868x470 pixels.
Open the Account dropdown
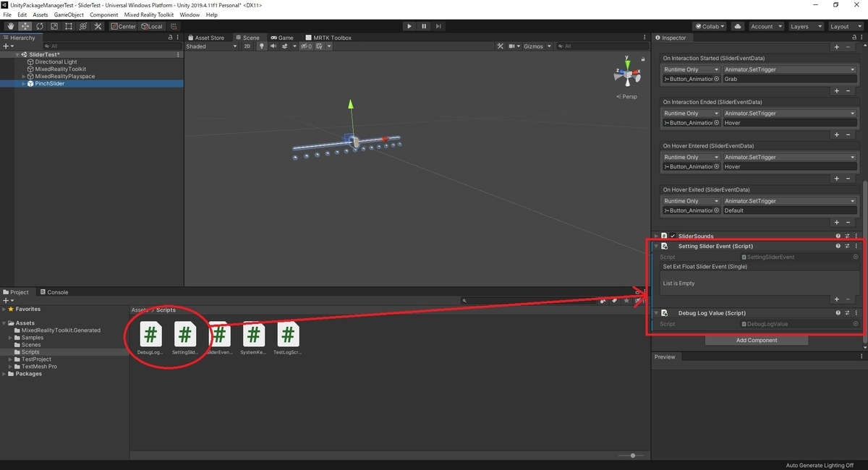(x=765, y=26)
